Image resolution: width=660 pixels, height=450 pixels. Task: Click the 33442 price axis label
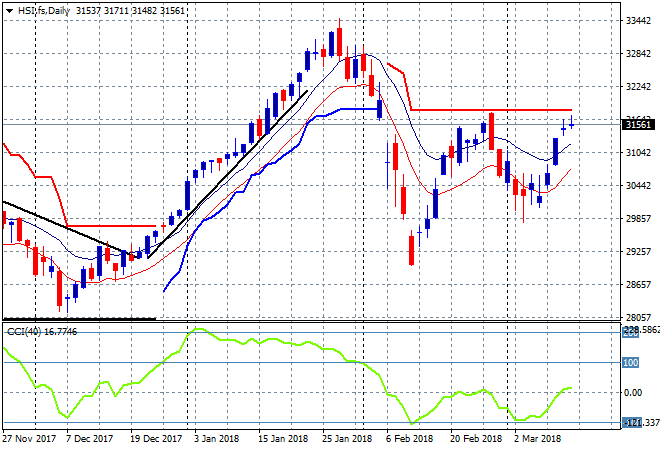pos(638,21)
